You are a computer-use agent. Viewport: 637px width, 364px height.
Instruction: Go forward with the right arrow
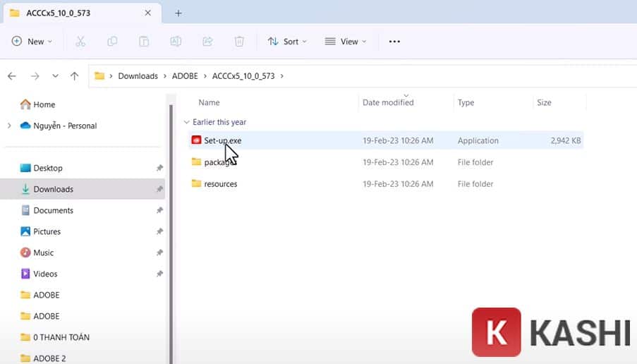coord(35,76)
